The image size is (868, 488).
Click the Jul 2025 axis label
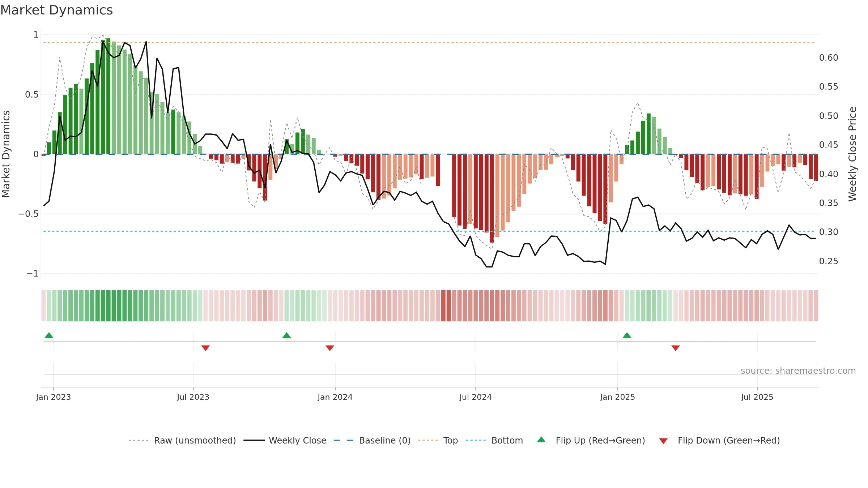tap(757, 397)
